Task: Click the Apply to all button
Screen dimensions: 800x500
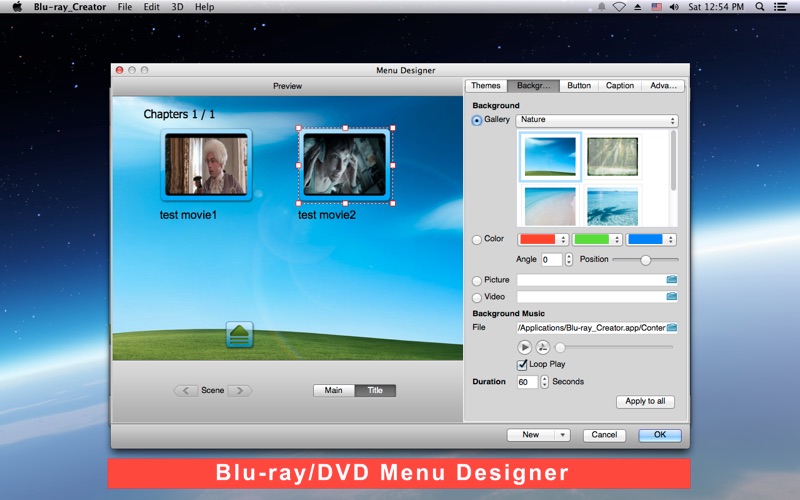Action: click(645, 402)
